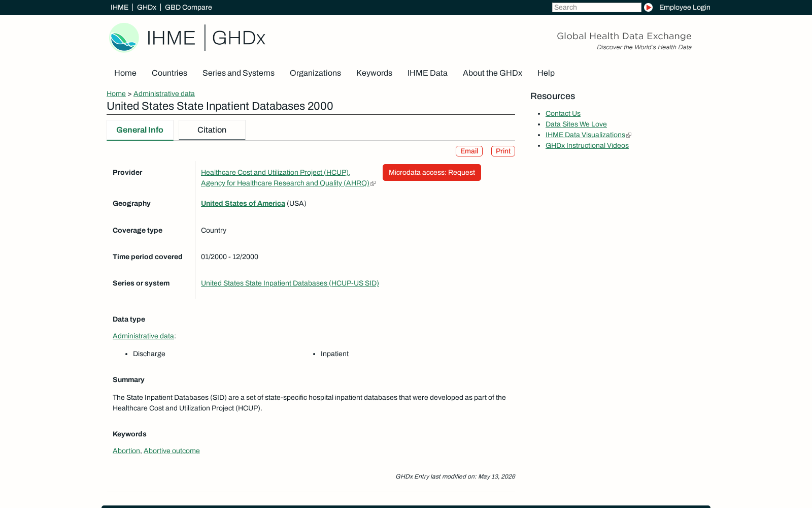Click the time period value 01/2000 - 12/2000

229,257
